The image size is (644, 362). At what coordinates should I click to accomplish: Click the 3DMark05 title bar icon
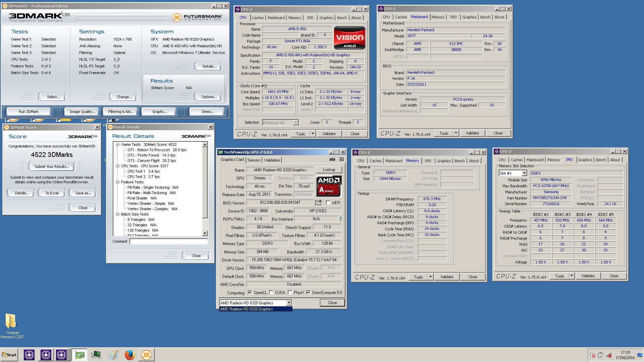pyautogui.click(x=5, y=6)
